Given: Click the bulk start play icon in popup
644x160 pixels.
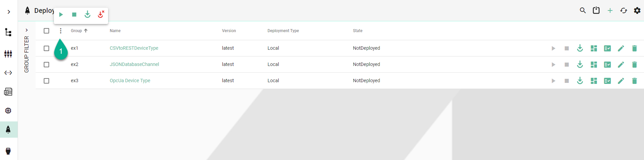Looking at the screenshot, I should (x=61, y=15).
